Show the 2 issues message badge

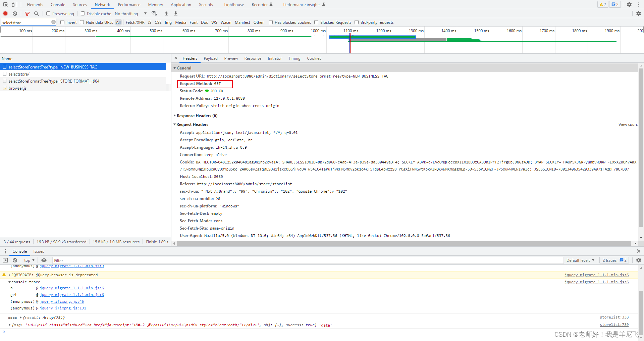[615, 4]
